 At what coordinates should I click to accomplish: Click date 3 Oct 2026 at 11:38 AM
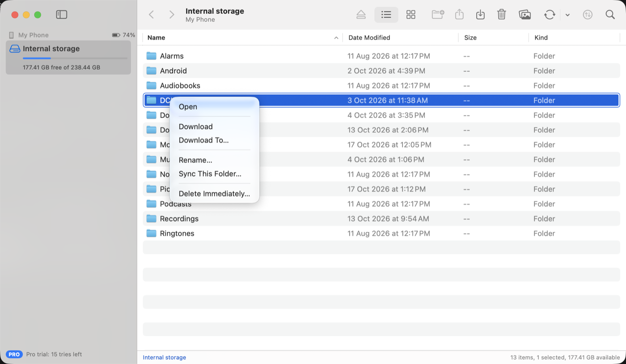pyautogui.click(x=388, y=100)
